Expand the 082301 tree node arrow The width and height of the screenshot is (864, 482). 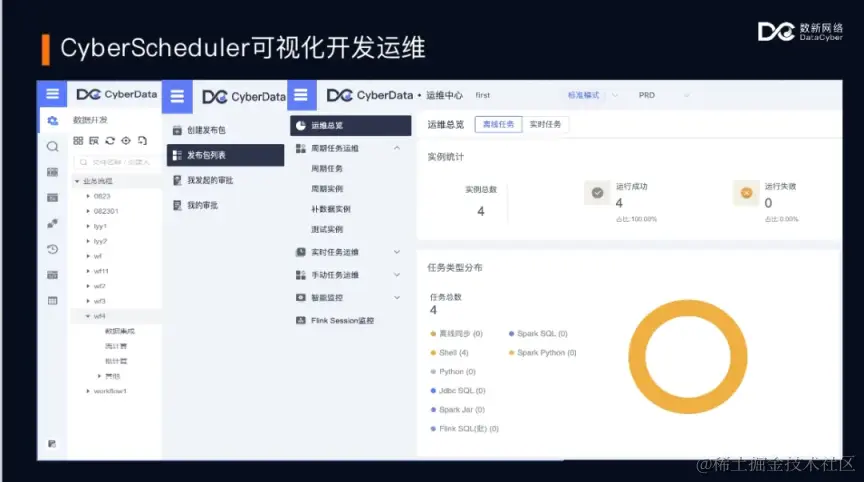tap(88, 211)
